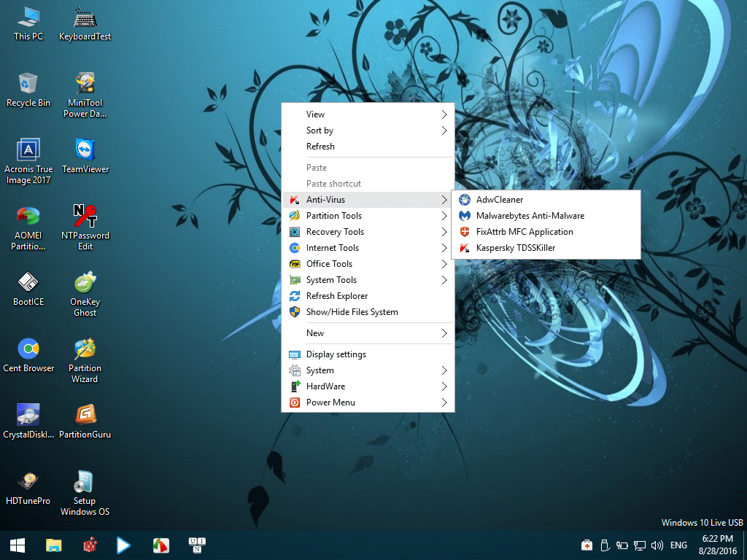
Task: Launch PartitionGuru desktop icon
Action: [85, 421]
